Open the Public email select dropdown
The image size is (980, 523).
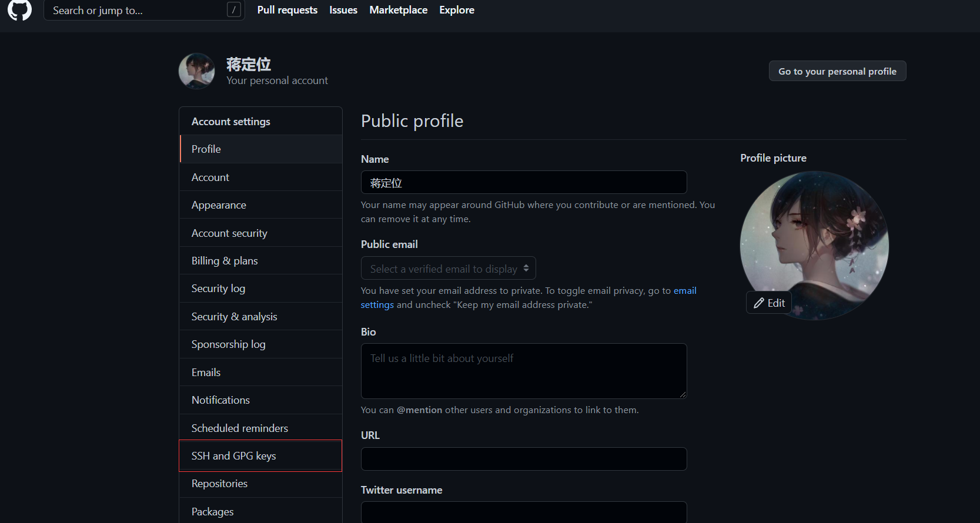tap(448, 268)
